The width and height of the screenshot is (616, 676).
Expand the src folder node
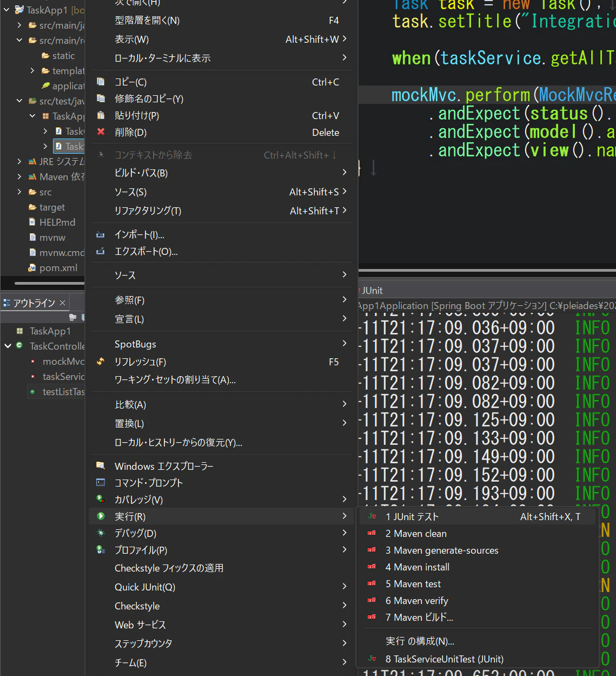19,192
